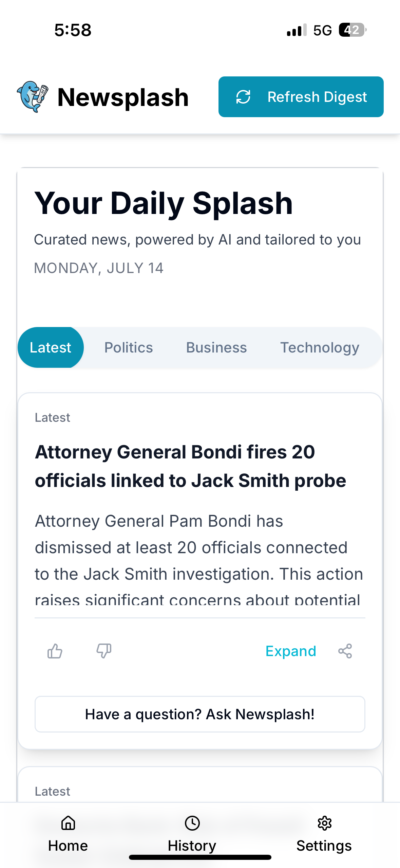The image size is (400, 868).
Task: Open the Settings gear icon
Action: point(324,823)
